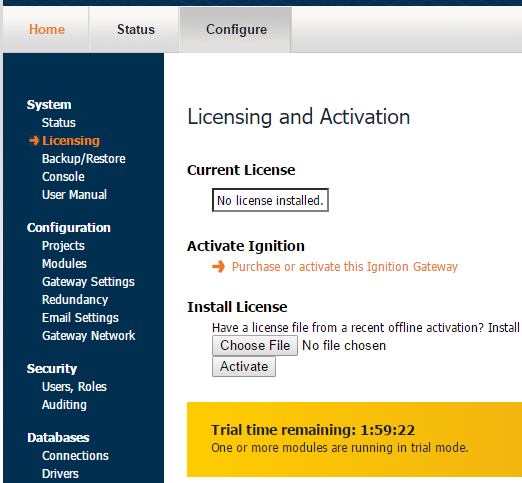522x483 pixels.
Task: Click the 'Current License' heading
Action: pos(241,170)
